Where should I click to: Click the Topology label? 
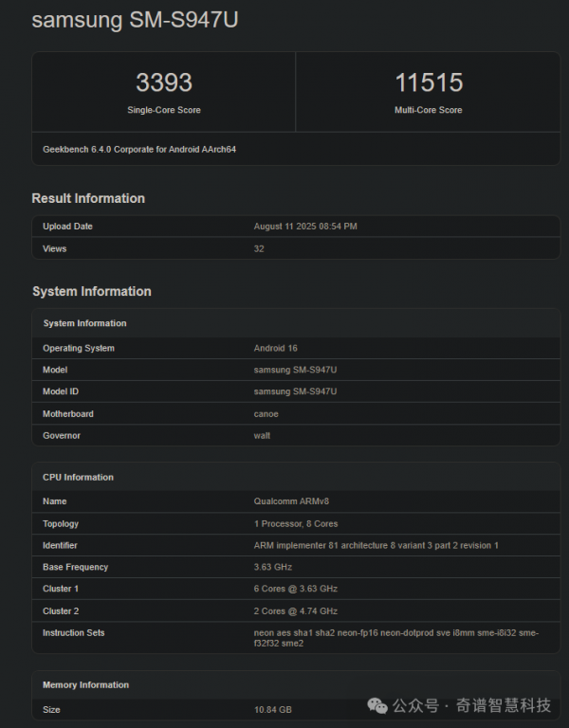[61, 523]
